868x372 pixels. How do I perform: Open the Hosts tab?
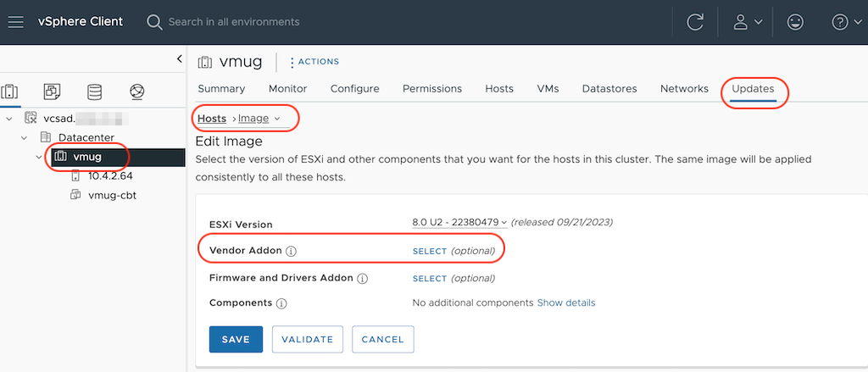tap(499, 89)
